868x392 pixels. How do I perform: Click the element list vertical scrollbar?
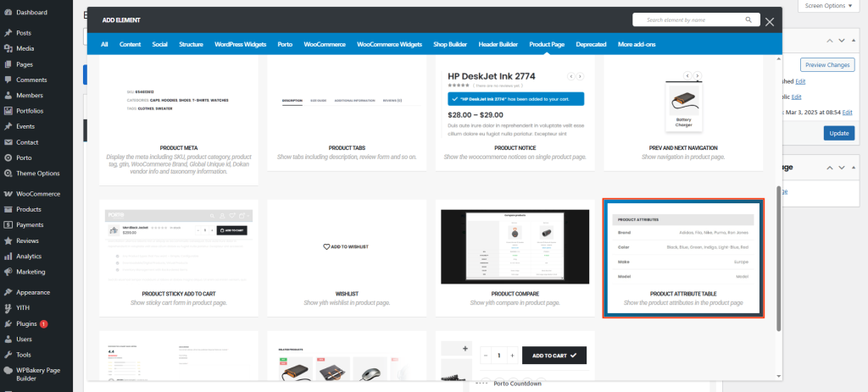778,254
